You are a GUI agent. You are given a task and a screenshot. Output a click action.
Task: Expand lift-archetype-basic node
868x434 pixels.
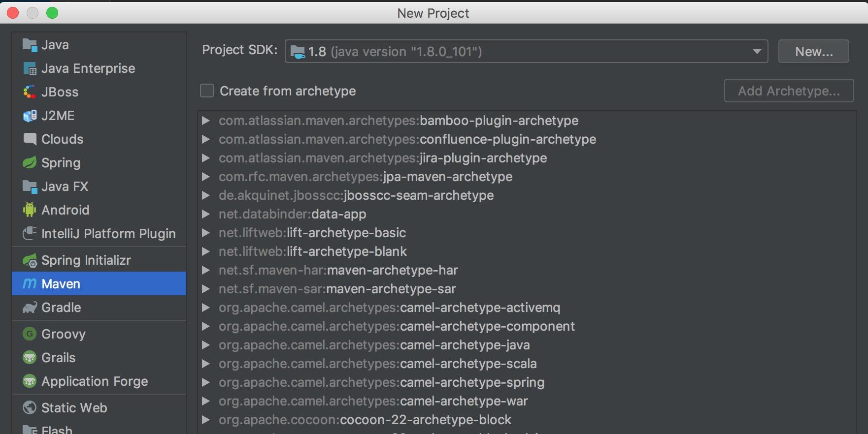(206, 233)
